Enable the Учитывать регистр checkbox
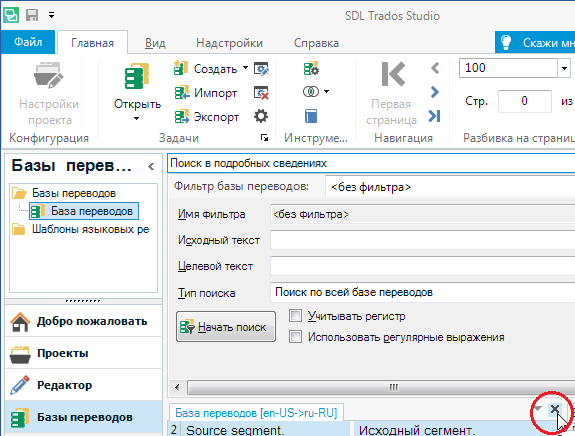The width and height of the screenshot is (575, 436). pyautogui.click(x=295, y=315)
